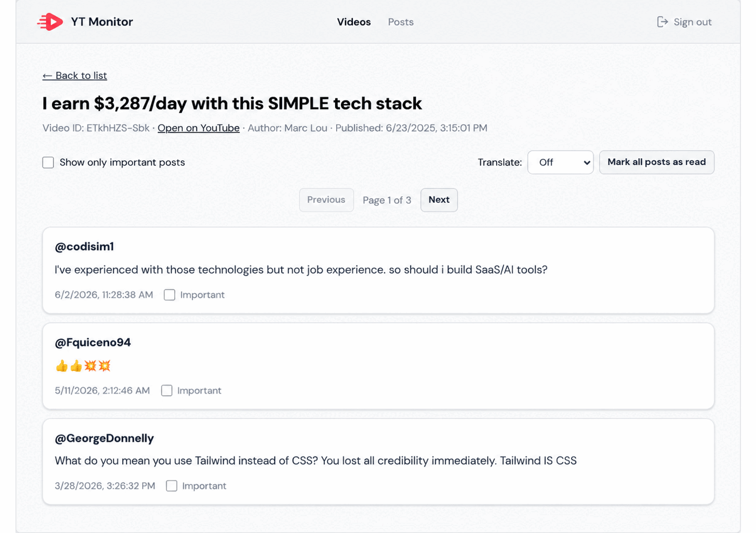This screenshot has width=756, height=533.
Task: Click username @Fquiceno94
Action: [x=93, y=343]
